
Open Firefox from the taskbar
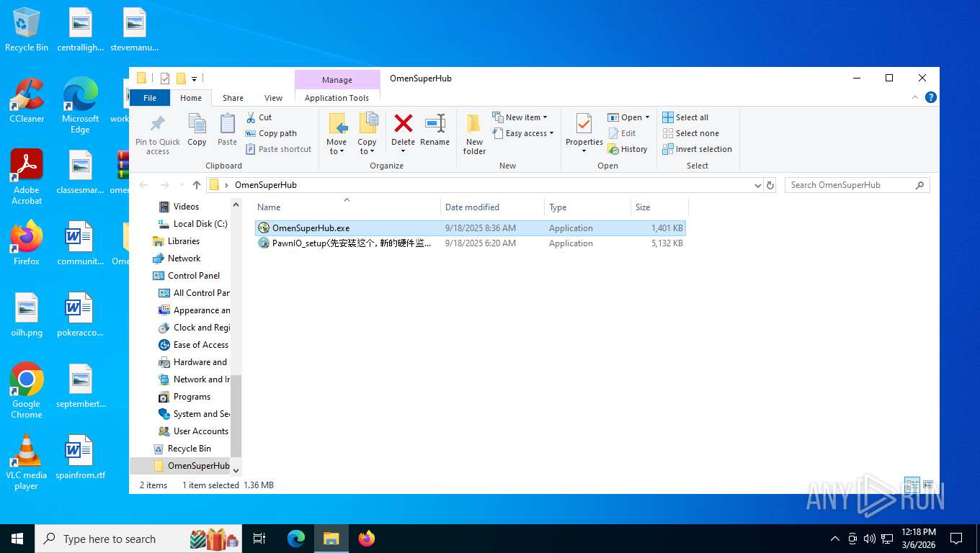pos(367,538)
